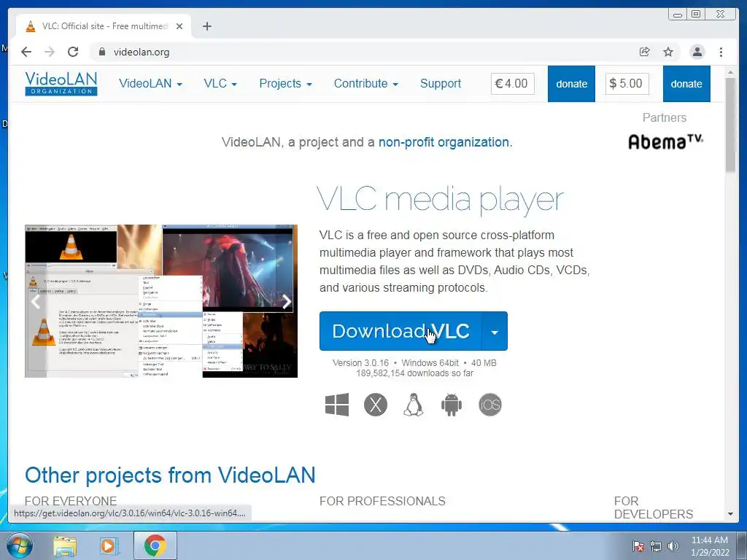Click the taskbar clock showing 11:44 AM
This screenshot has height=560, width=747.
tap(709, 545)
